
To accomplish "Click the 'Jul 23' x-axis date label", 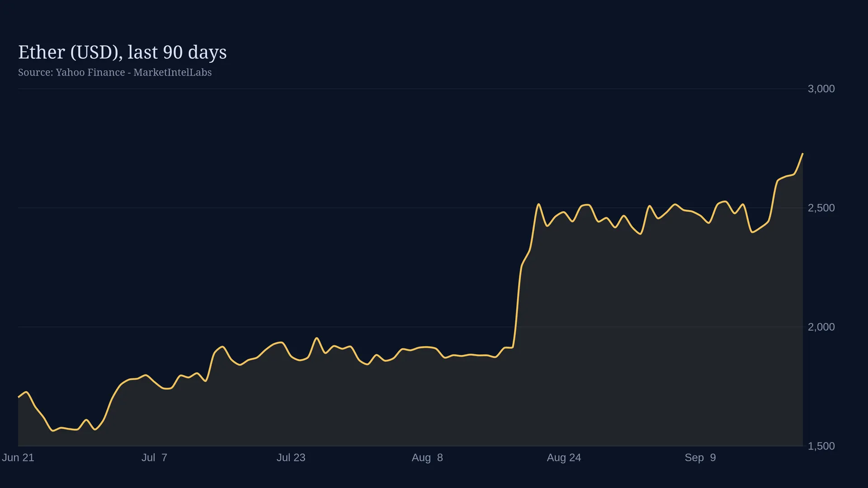I will tap(291, 457).
